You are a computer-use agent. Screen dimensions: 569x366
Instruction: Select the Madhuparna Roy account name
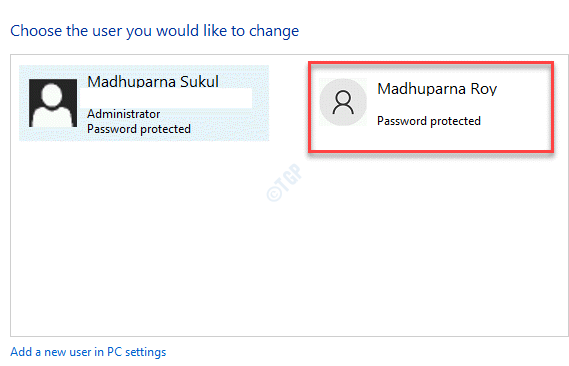point(437,89)
